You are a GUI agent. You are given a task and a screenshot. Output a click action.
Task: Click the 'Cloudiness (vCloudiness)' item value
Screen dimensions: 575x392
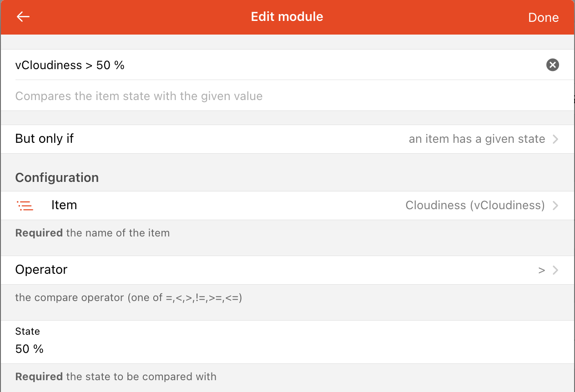pos(475,206)
